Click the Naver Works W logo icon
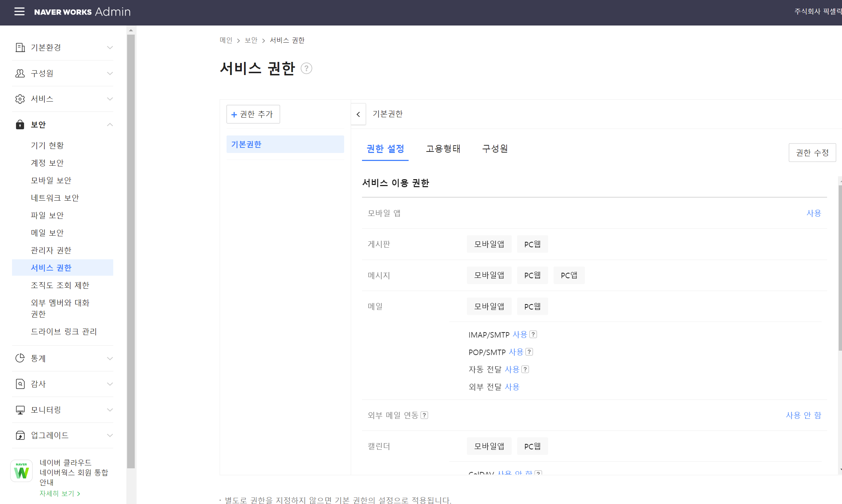The height and width of the screenshot is (504, 842). pyautogui.click(x=21, y=471)
